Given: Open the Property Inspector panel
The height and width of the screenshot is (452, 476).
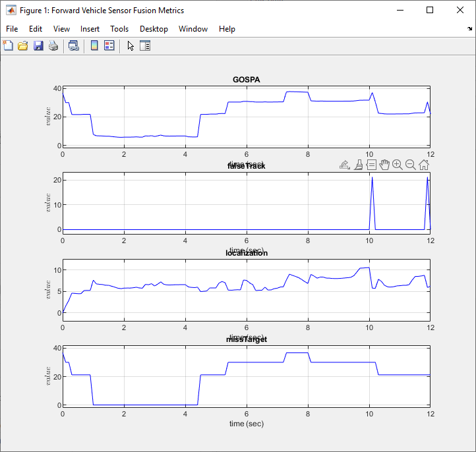Looking at the screenshot, I should 146,45.
